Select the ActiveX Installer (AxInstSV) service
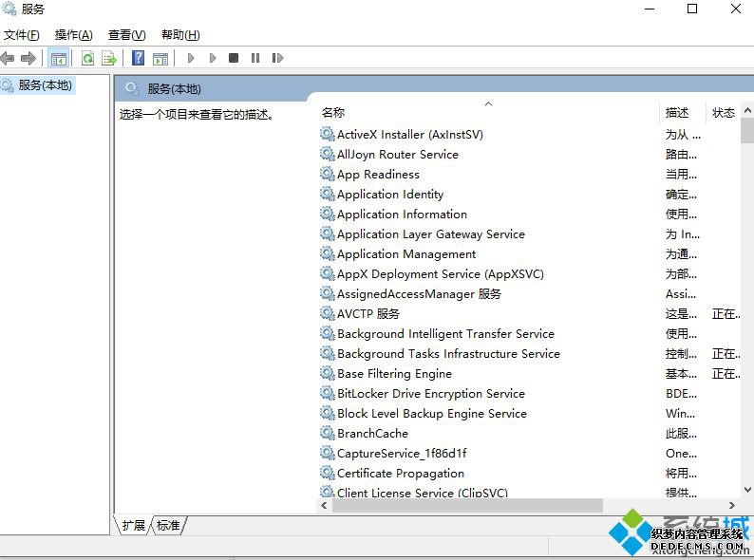 [x=410, y=135]
